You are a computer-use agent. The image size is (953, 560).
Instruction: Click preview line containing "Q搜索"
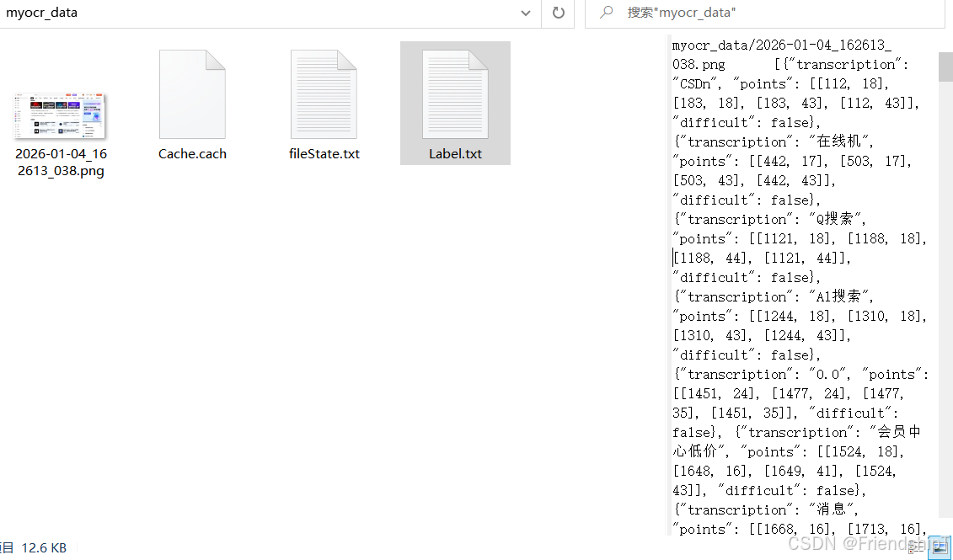point(769,219)
